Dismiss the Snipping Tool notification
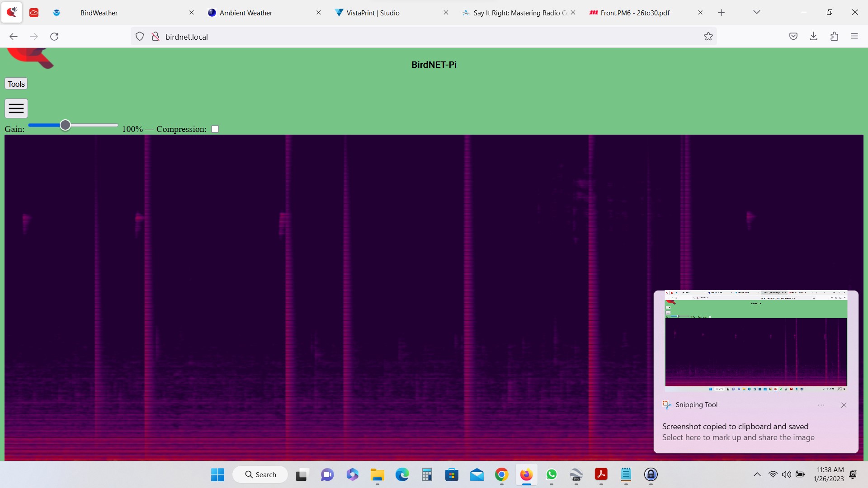Image resolution: width=868 pixels, height=488 pixels. (844, 405)
